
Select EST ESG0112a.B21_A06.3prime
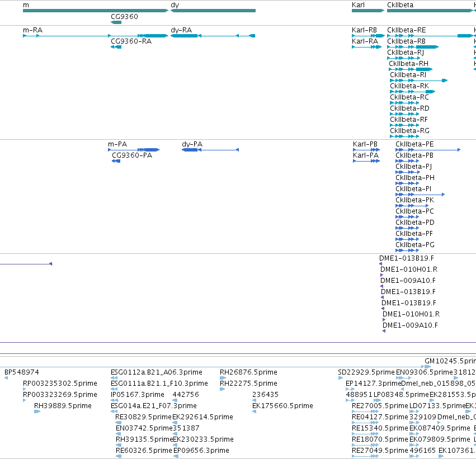pos(157,372)
